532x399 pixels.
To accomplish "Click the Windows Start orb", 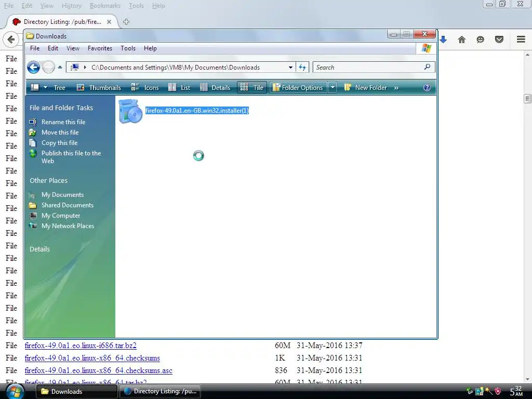I will click(15, 391).
